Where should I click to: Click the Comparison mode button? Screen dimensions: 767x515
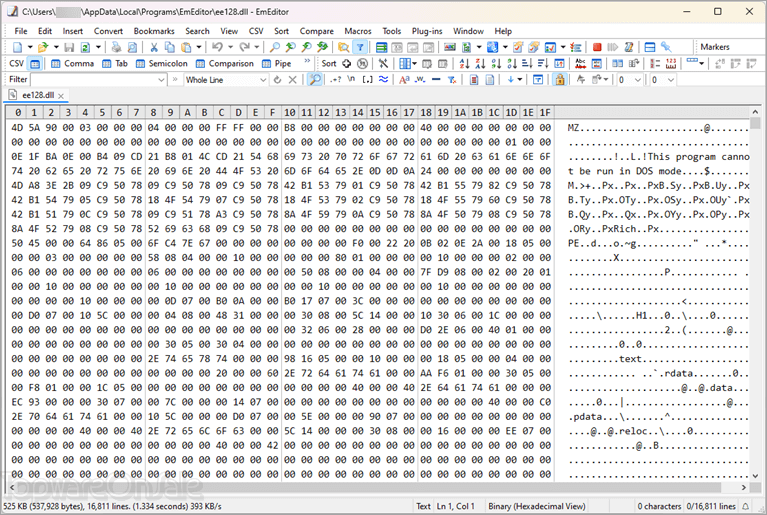click(x=225, y=64)
